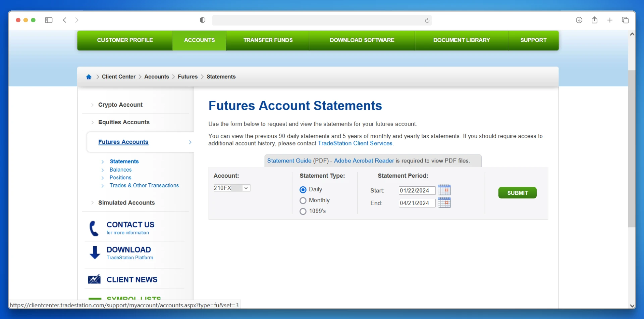The width and height of the screenshot is (644, 319).
Task: Open the browser Share icon
Action: click(594, 20)
